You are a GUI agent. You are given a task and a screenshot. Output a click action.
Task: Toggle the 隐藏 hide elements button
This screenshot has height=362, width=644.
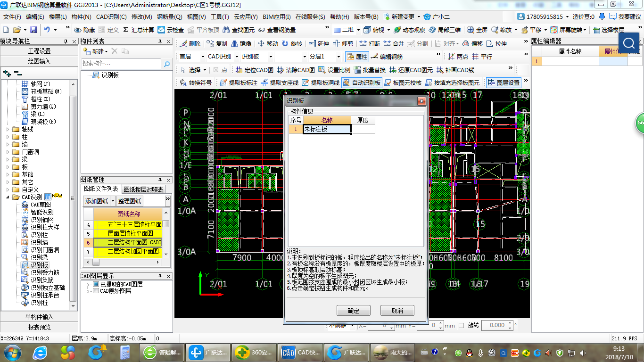84,30
